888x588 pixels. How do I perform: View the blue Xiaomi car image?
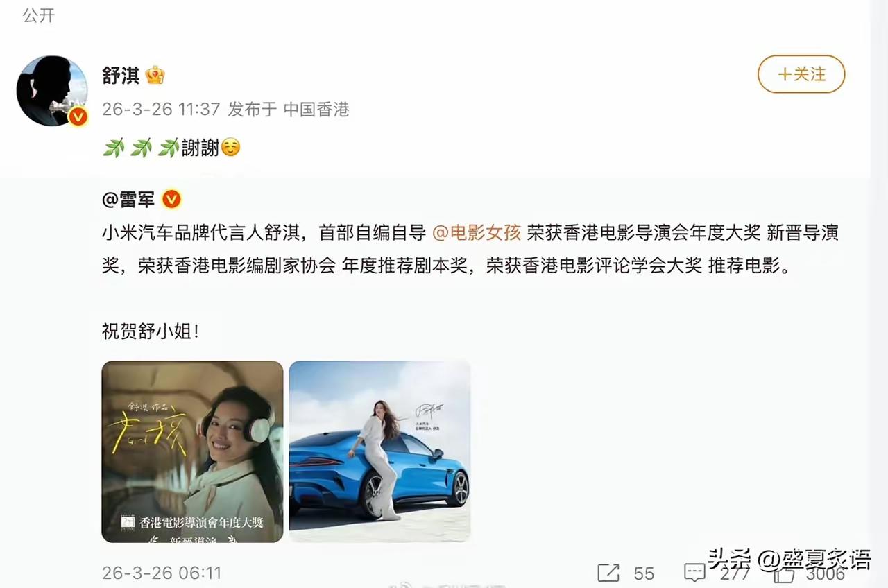tap(379, 451)
